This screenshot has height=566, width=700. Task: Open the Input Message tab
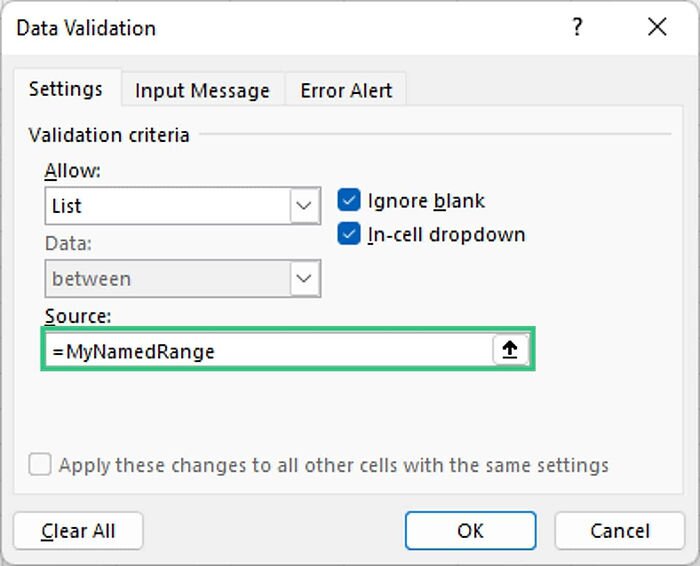(x=202, y=90)
